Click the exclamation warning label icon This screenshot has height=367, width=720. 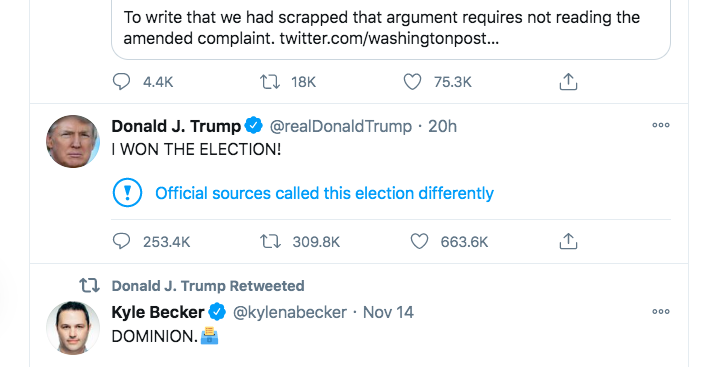pyautogui.click(x=127, y=192)
